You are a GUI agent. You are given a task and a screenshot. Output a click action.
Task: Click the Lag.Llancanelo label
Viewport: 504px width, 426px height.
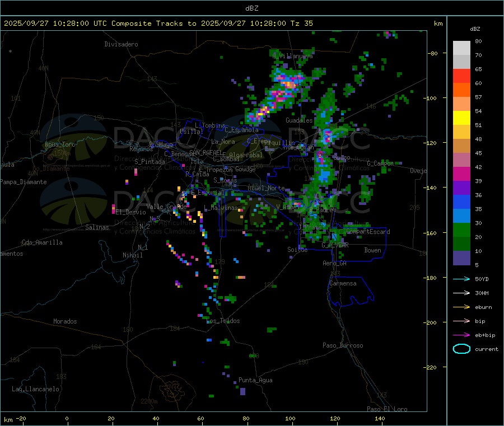coord(35,389)
